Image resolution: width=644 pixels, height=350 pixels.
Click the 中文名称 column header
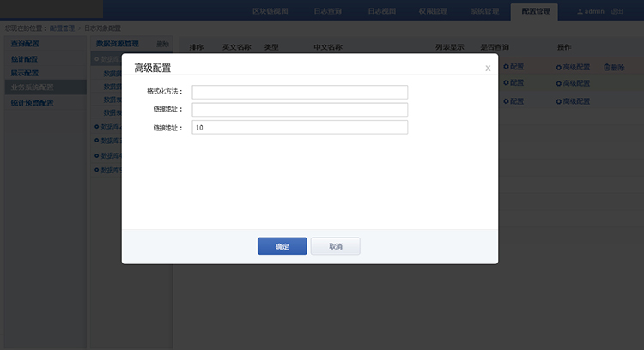pos(328,47)
